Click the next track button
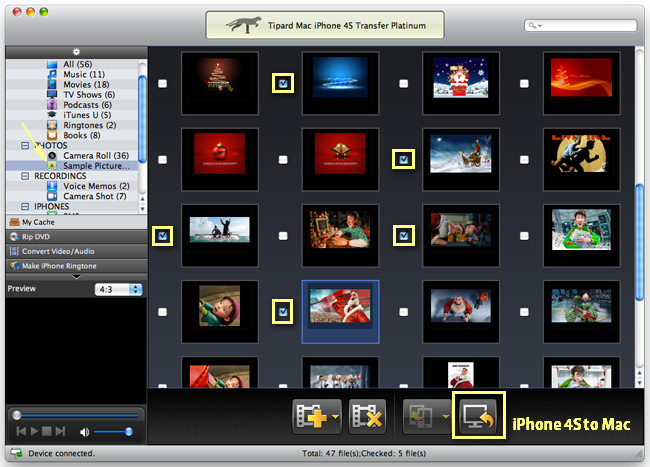The height and width of the screenshot is (467, 650). [61, 431]
